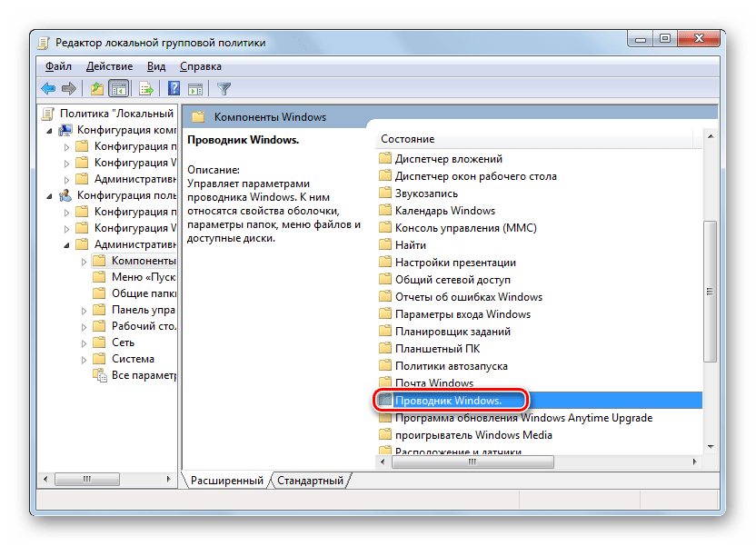Switch to the 'Расширенный' tab
This screenshot has width=756, height=546.
pyautogui.click(x=226, y=480)
